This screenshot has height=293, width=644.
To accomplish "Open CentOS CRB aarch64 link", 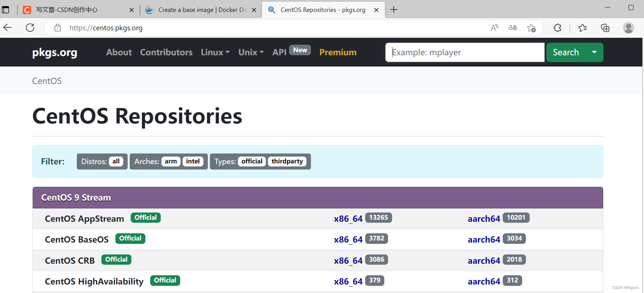I will coord(484,261).
